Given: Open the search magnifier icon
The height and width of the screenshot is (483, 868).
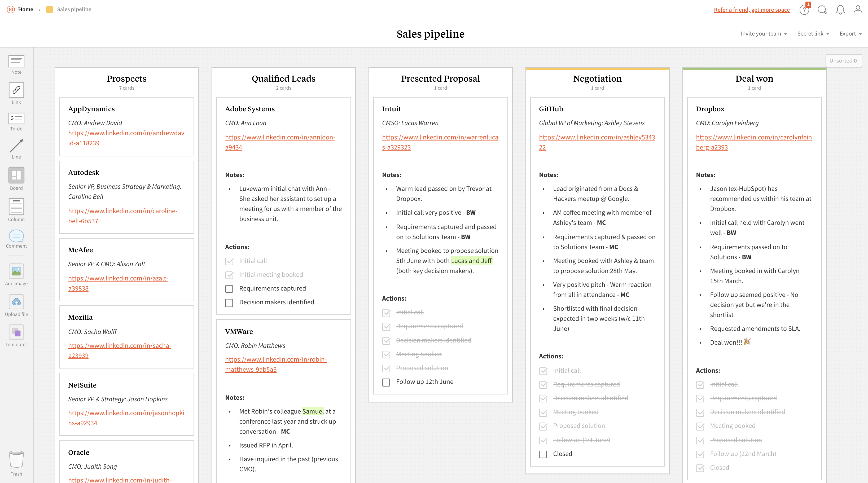Looking at the screenshot, I should [x=822, y=10].
